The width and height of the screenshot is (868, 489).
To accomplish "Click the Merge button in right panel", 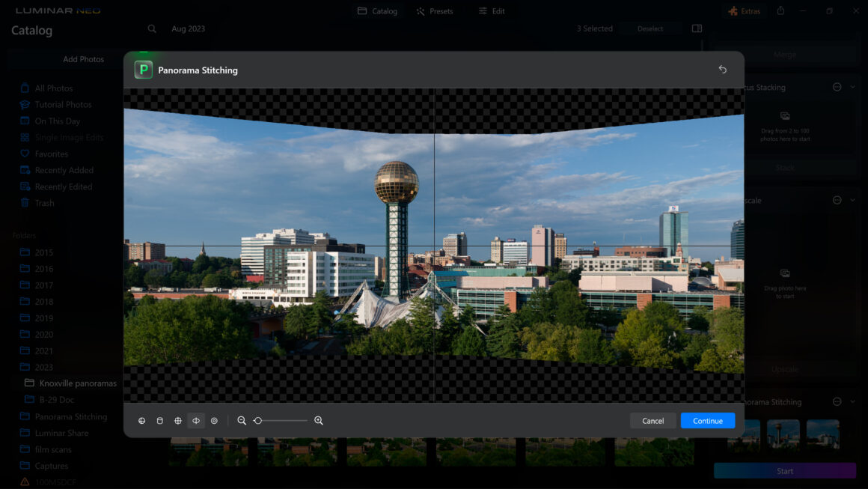I will pos(785,54).
